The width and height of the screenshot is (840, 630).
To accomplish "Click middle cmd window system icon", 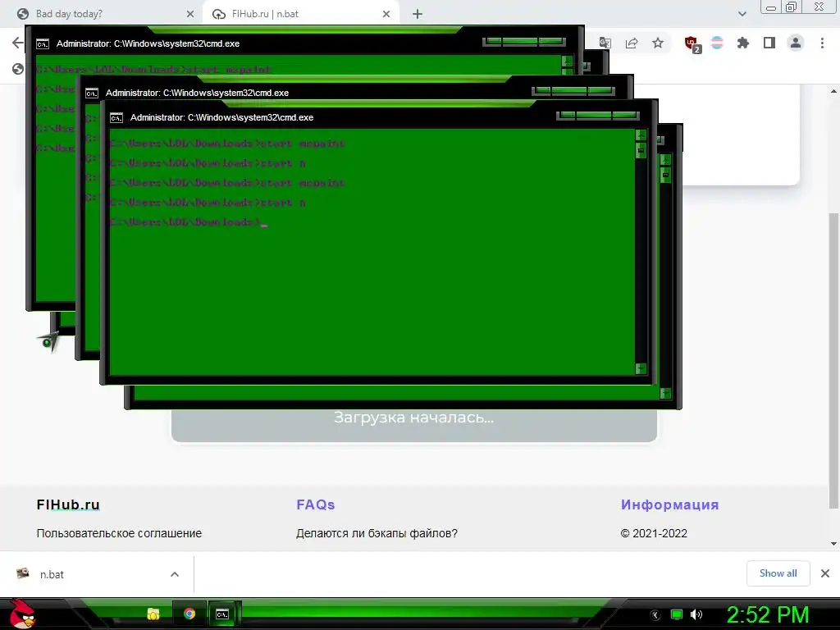I will coord(92,94).
